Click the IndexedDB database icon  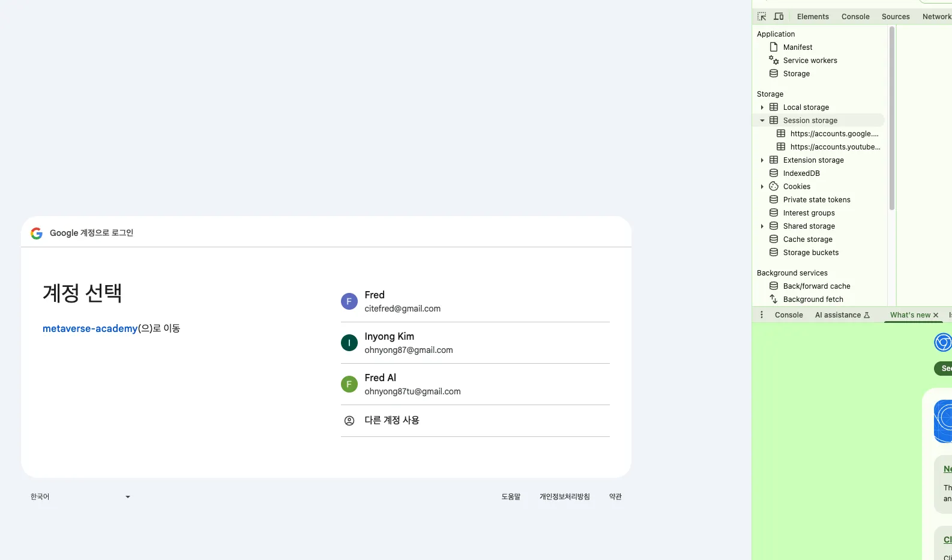774,173
